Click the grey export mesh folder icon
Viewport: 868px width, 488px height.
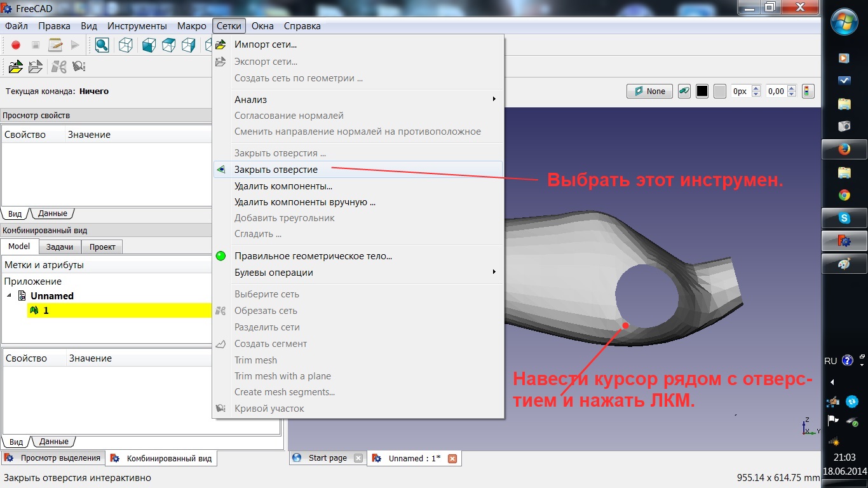(36, 66)
